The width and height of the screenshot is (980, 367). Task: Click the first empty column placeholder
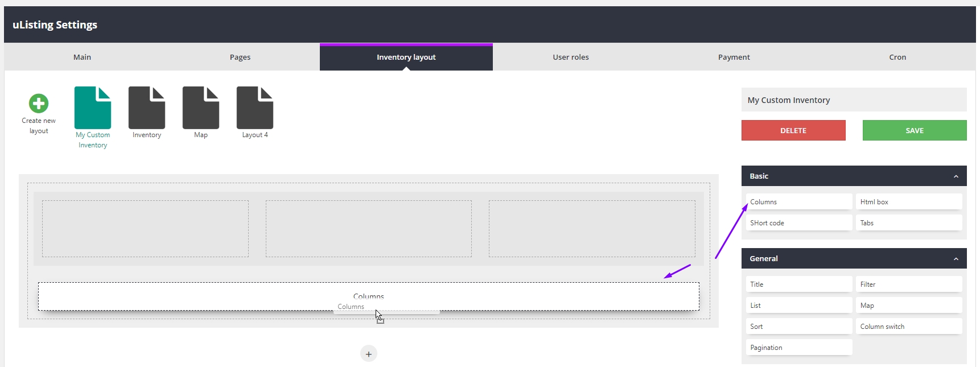coord(145,229)
